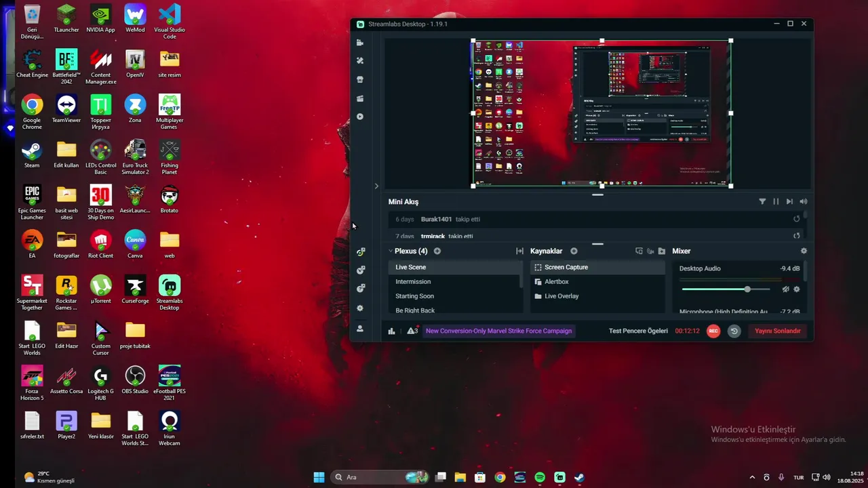Select the Screen Capture source
Screen dimensions: 868x488
(x=597, y=267)
